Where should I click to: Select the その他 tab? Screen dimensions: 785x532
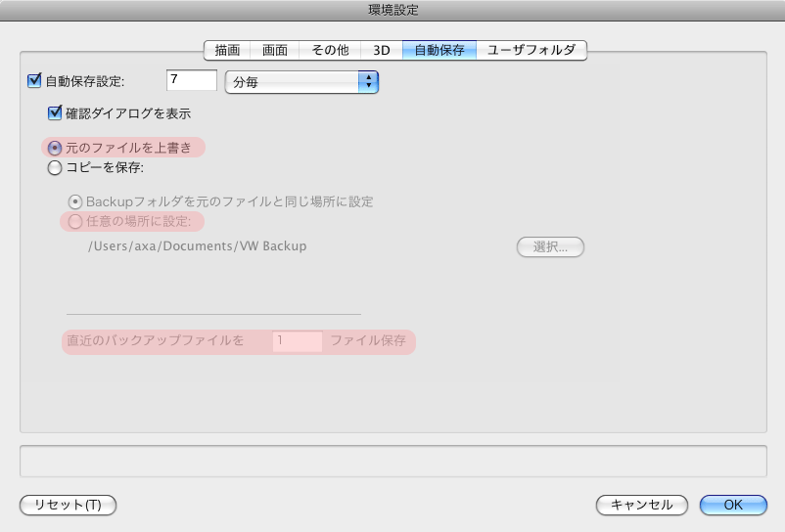coord(329,50)
